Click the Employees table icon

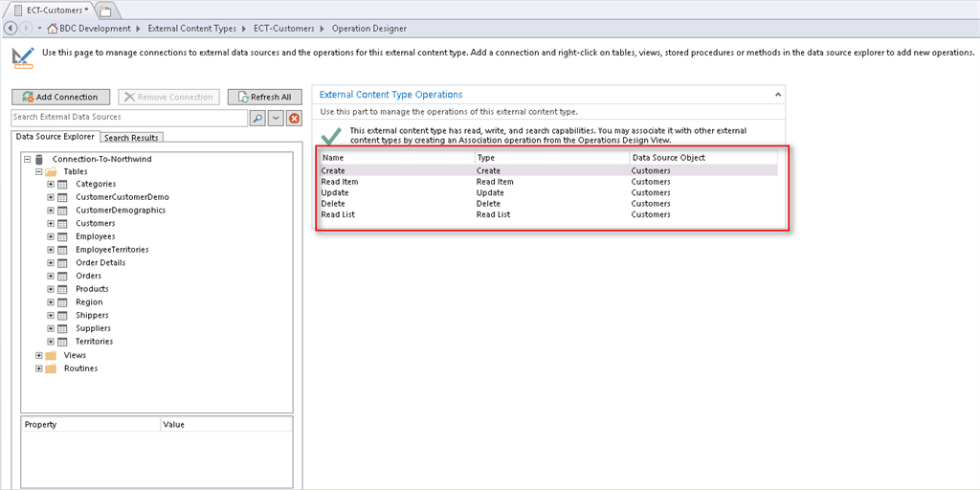click(62, 237)
